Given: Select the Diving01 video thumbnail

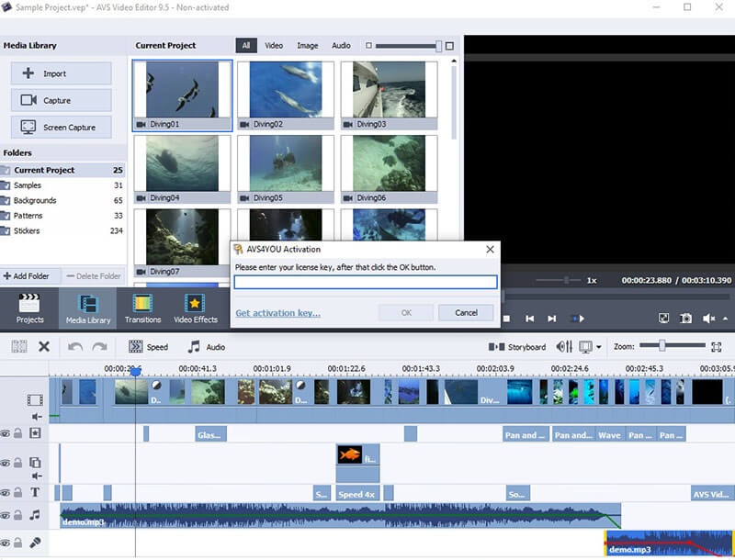Looking at the screenshot, I should [x=182, y=95].
